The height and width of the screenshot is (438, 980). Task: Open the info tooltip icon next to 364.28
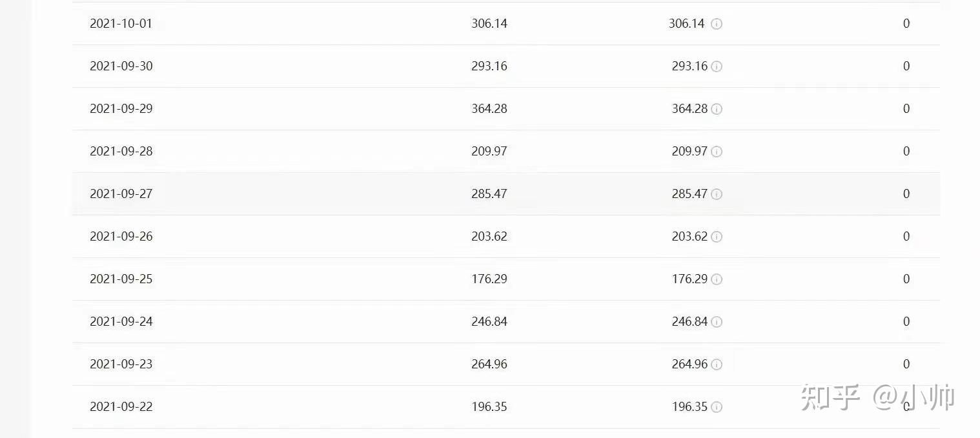pos(717,109)
